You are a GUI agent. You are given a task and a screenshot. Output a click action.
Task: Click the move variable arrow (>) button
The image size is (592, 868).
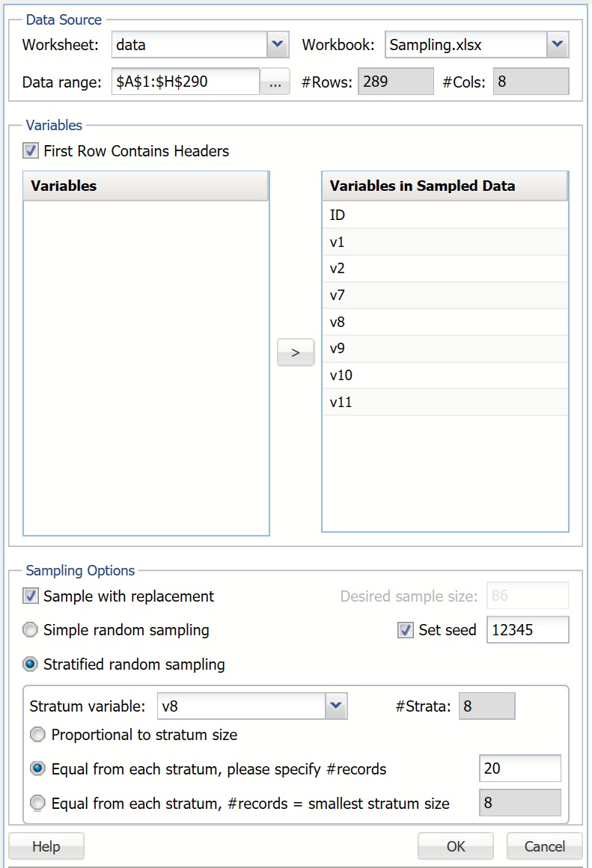(x=296, y=352)
